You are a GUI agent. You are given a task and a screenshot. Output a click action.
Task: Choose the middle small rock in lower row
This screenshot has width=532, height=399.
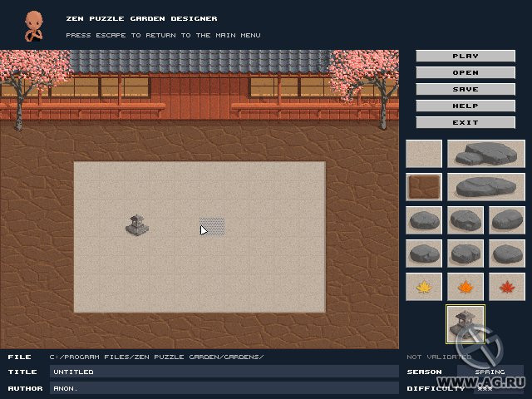[465, 254]
